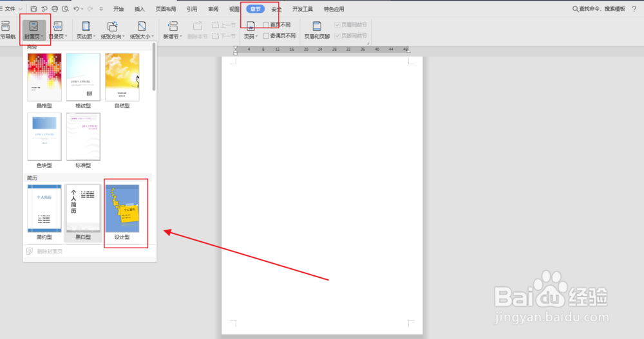Toggle the 页眉同前节 checkbox
644x339 pixels.
(x=337, y=25)
